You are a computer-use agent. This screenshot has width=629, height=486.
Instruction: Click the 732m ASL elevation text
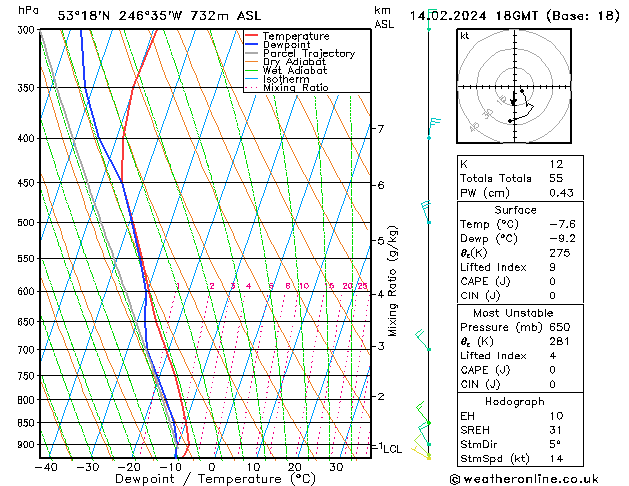pos(225,16)
